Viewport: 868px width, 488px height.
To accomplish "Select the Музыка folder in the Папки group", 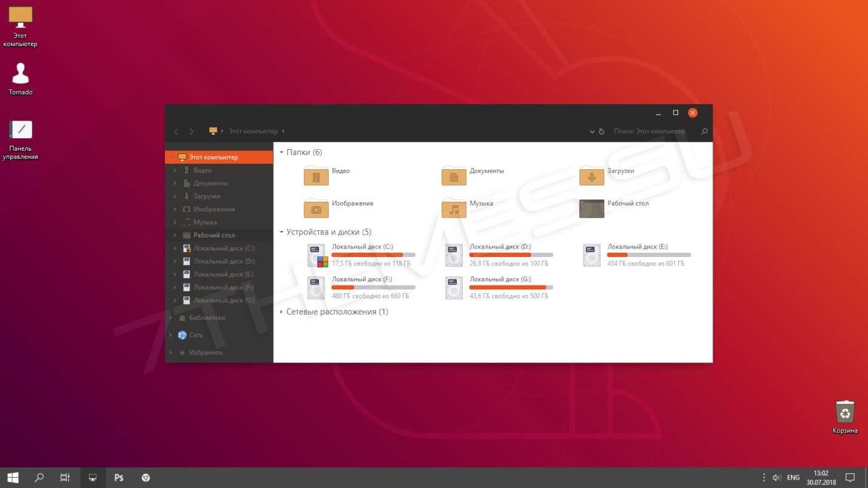I will [454, 209].
